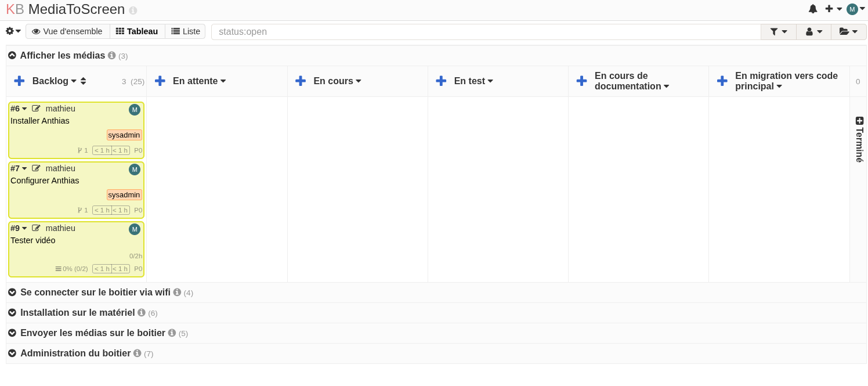Open the Installer Anthias task

(40, 121)
